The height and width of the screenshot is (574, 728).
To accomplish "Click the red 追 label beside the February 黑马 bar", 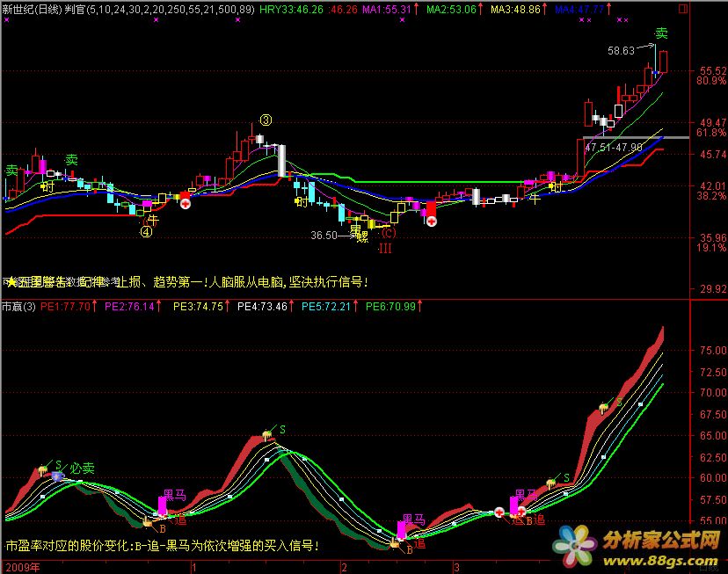I will pos(419,542).
